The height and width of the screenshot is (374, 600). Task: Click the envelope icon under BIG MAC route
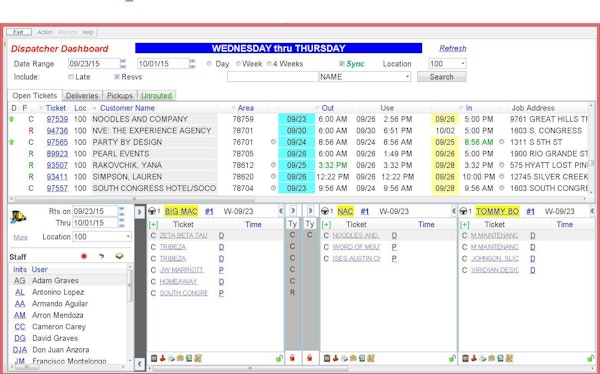click(180, 358)
